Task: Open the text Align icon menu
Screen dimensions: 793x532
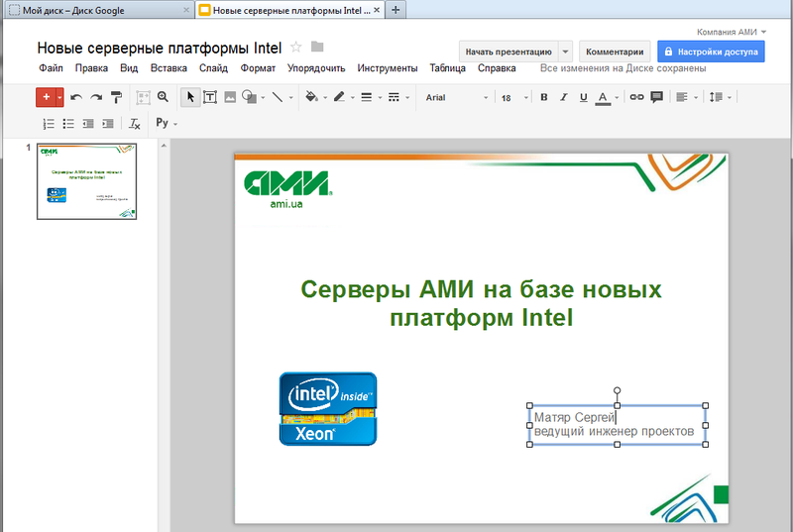Action: (682, 97)
